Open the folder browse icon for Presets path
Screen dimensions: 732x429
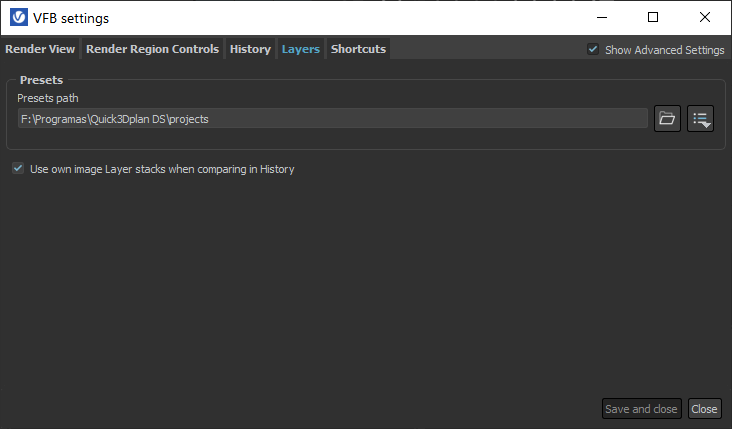667,119
